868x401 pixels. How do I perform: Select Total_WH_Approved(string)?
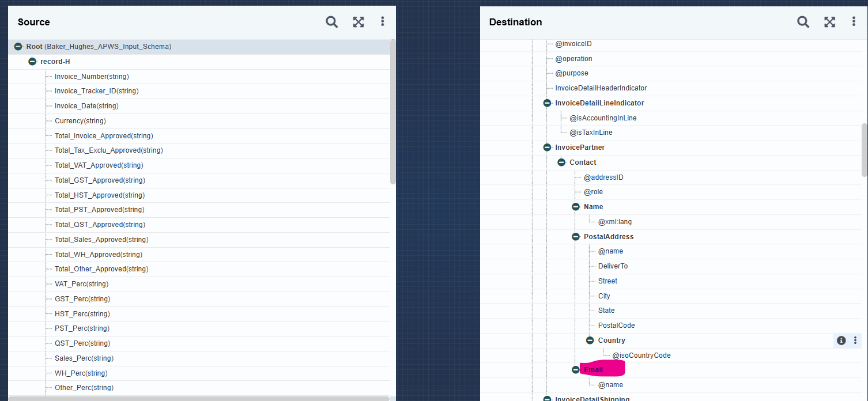click(x=99, y=255)
